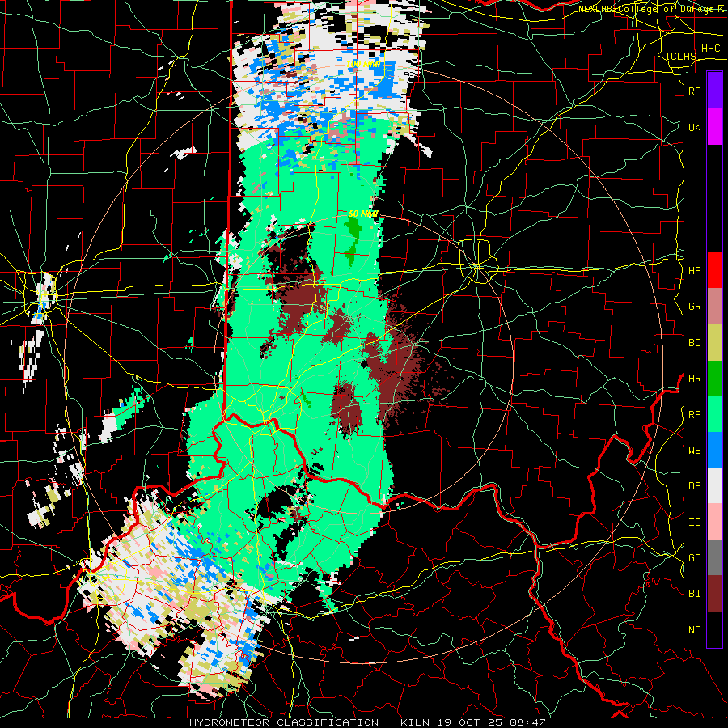Click the BD legend label text

pos(695,343)
